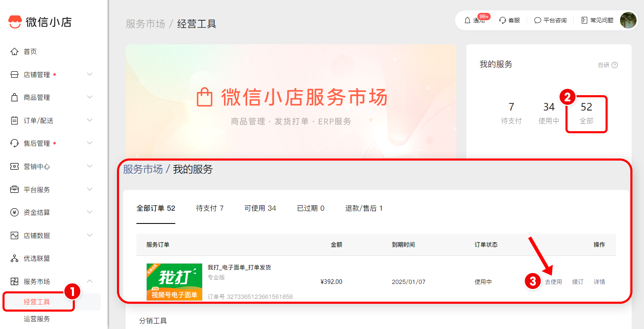Image resolution: width=644 pixels, height=329 pixels.
Task: Click the 服务市场 puzzle icon
Action: point(14,281)
